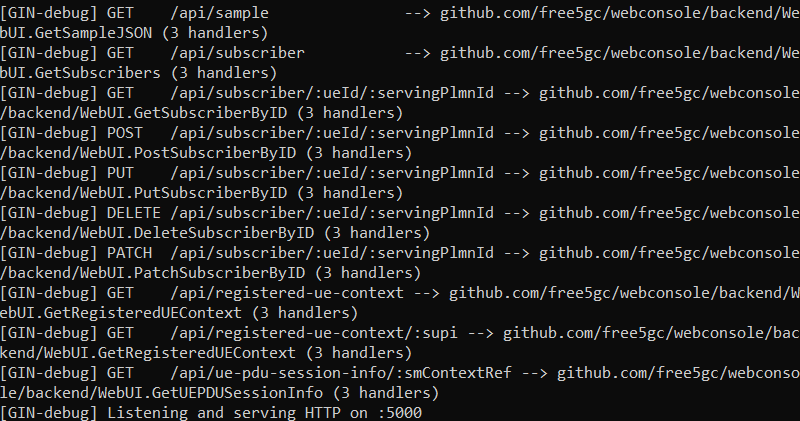
Task: Click DeleteSubscriberByID handler text
Action: [224, 233]
